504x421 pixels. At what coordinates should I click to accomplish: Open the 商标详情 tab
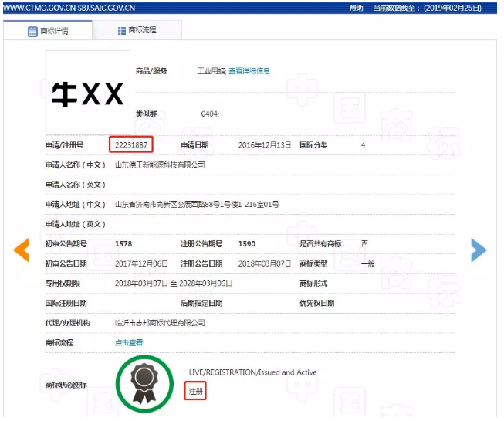click(x=48, y=31)
